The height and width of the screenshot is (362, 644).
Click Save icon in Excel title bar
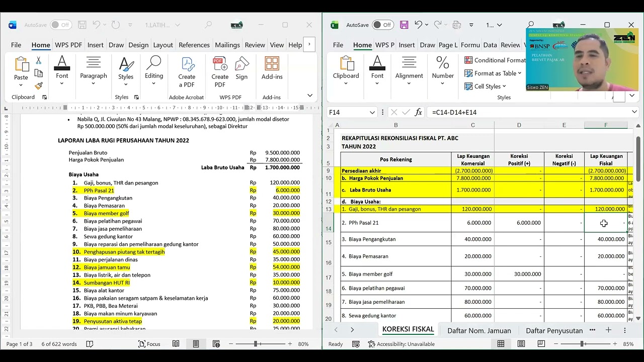[x=404, y=25]
